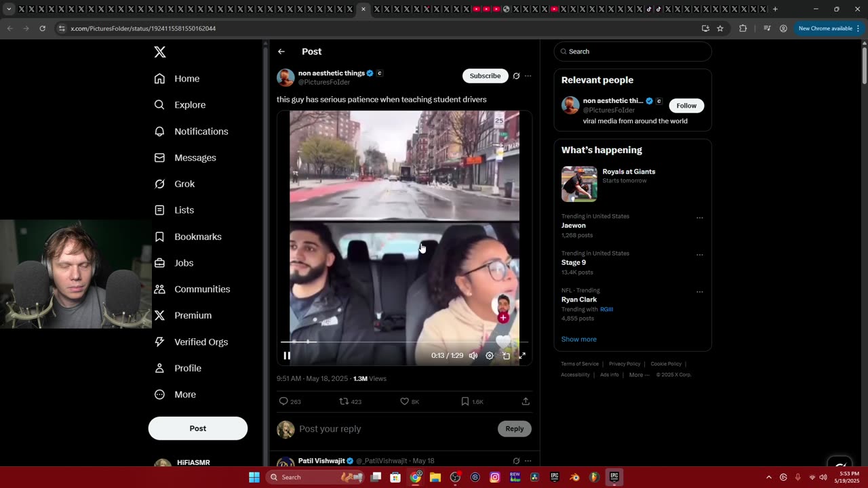
Task: Open File Explorer from the taskbar
Action: (435, 477)
